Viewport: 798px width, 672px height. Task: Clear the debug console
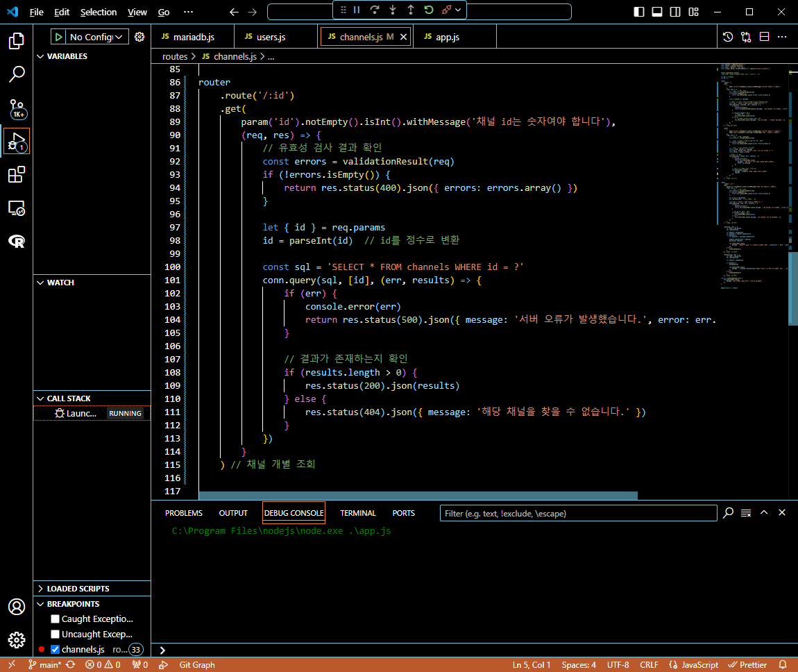tap(746, 512)
